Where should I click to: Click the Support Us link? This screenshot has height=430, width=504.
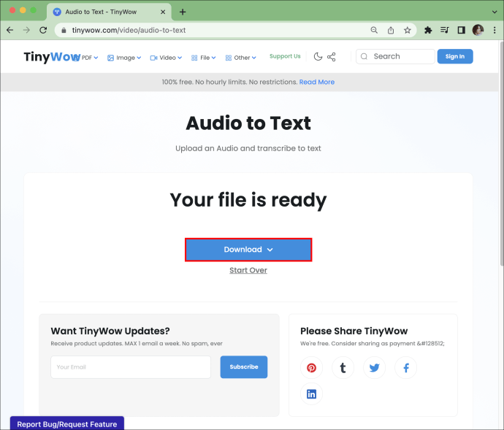coord(285,56)
